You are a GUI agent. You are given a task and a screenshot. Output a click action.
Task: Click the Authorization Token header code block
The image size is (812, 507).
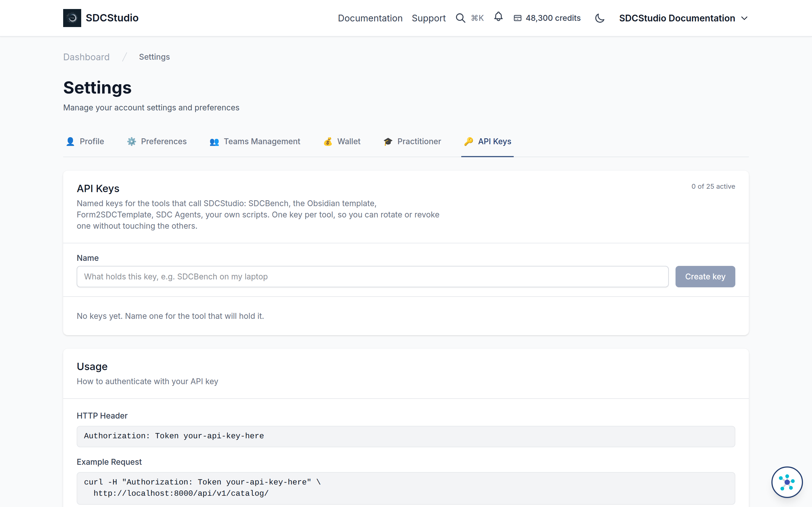coord(406,436)
